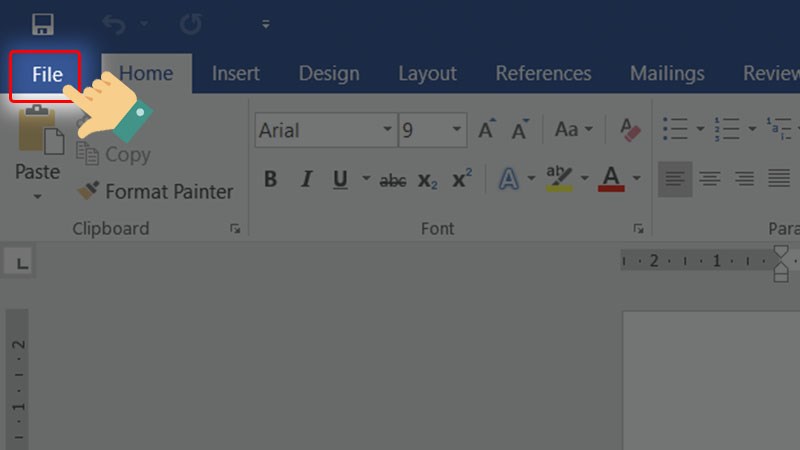This screenshot has width=800, height=450.
Task: Click the Clear All Formatting eraser icon
Action: [630, 129]
